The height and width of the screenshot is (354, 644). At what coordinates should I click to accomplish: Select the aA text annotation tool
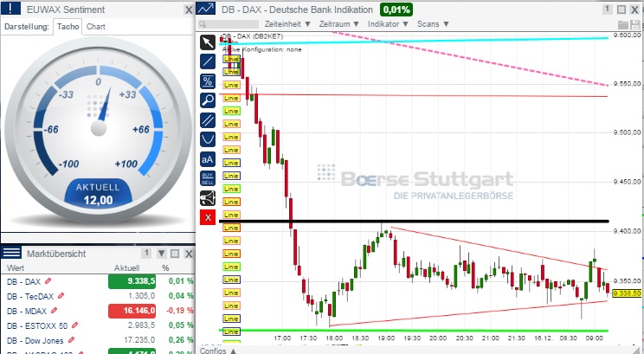[208, 159]
